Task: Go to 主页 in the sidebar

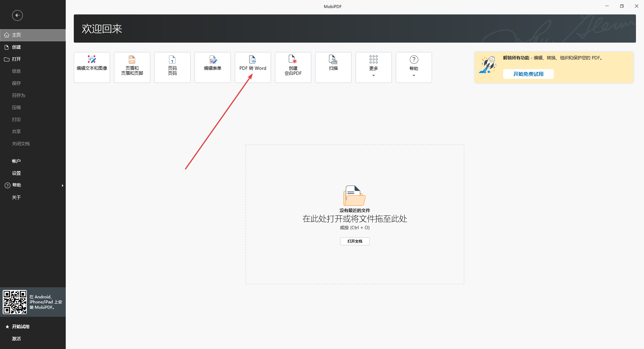Action: (16, 35)
